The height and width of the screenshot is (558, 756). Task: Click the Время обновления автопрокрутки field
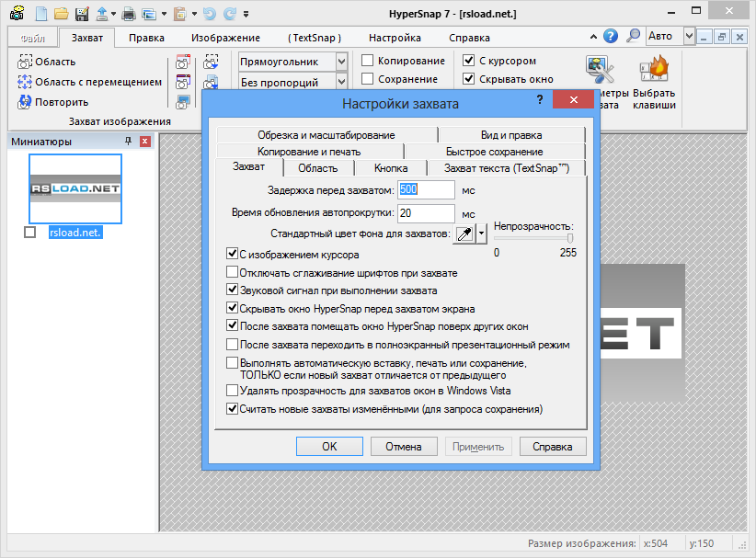pos(426,213)
